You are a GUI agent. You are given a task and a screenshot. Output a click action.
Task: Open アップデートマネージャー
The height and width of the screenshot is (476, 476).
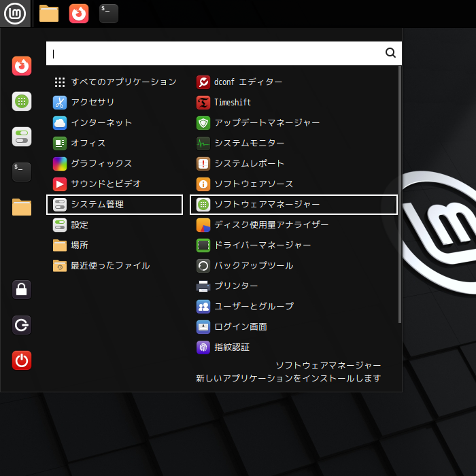point(294,122)
